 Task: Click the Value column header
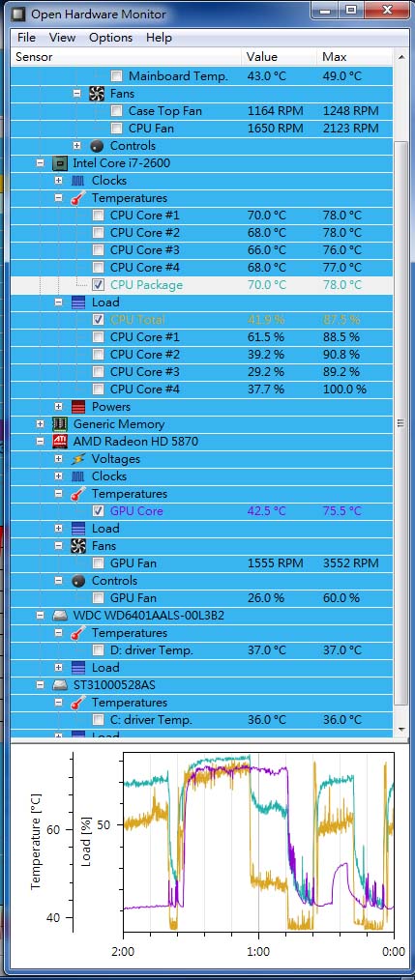[x=280, y=57]
